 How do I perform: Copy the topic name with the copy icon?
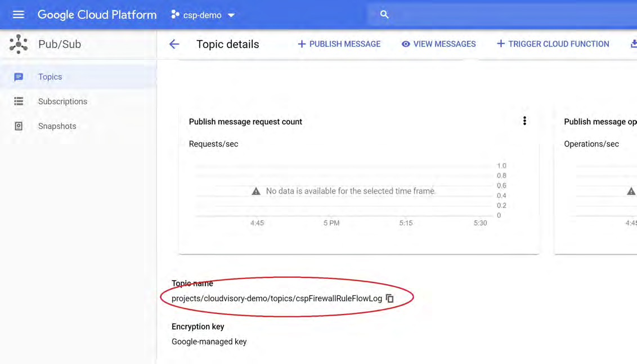click(x=389, y=298)
